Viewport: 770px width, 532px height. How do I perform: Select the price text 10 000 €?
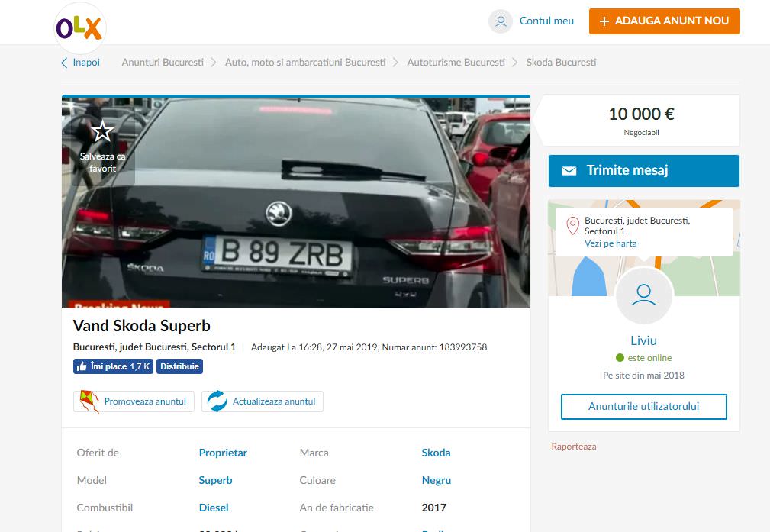coord(641,114)
